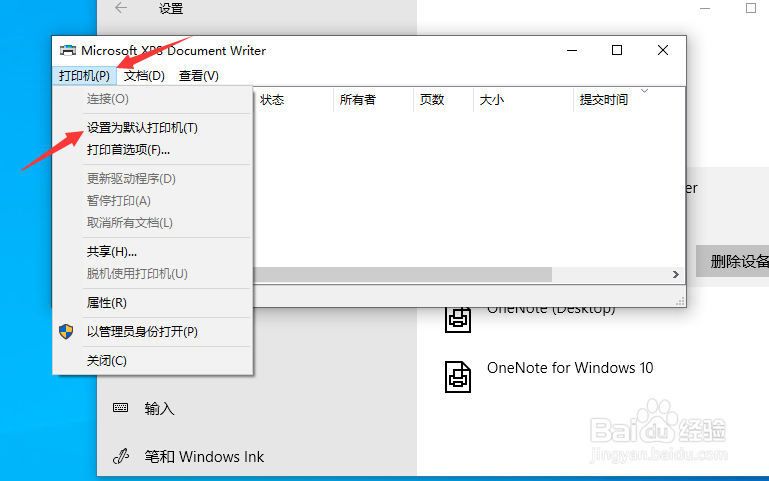Click the pen icon beside 笔和 Windows Ink
Image resolution: width=769 pixels, height=481 pixels.
[121, 456]
